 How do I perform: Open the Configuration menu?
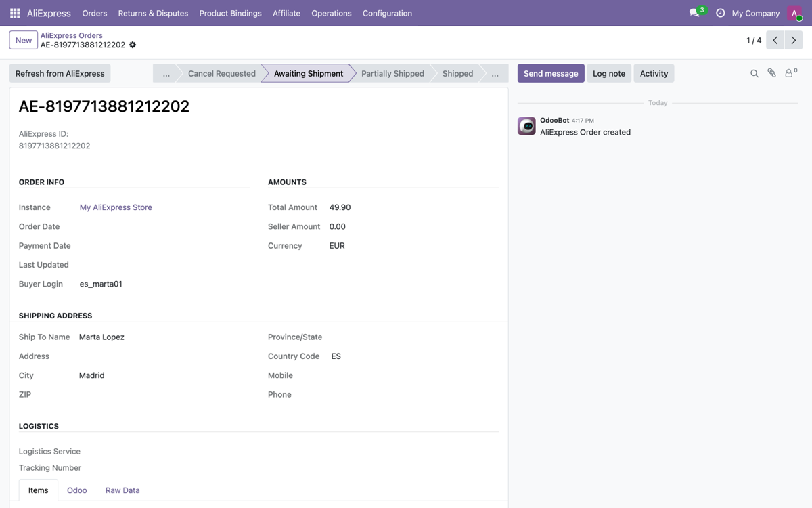click(387, 13)
